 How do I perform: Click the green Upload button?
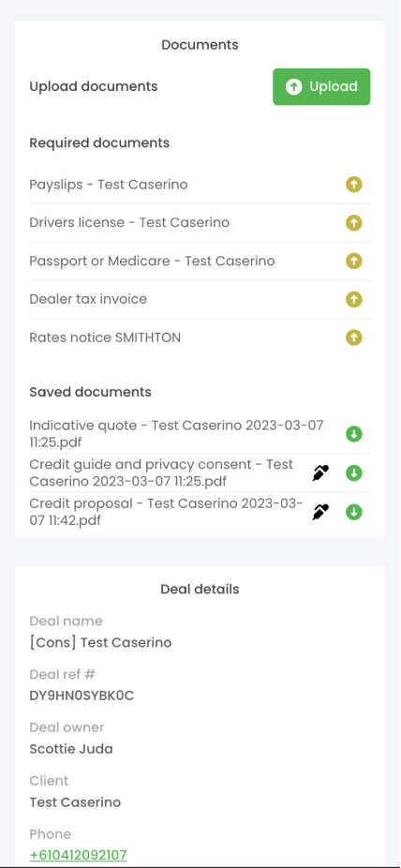pos(321,87)
